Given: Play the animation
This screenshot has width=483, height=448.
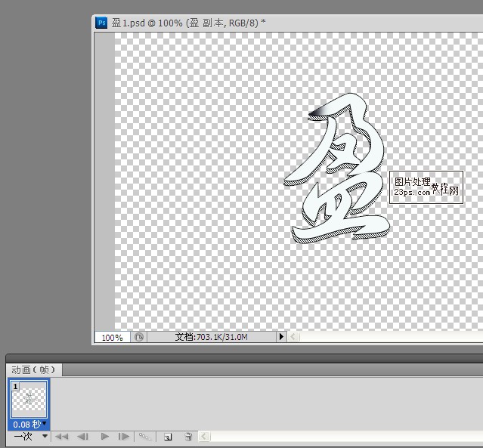Looking at the screenshot, I should [104, 437].
